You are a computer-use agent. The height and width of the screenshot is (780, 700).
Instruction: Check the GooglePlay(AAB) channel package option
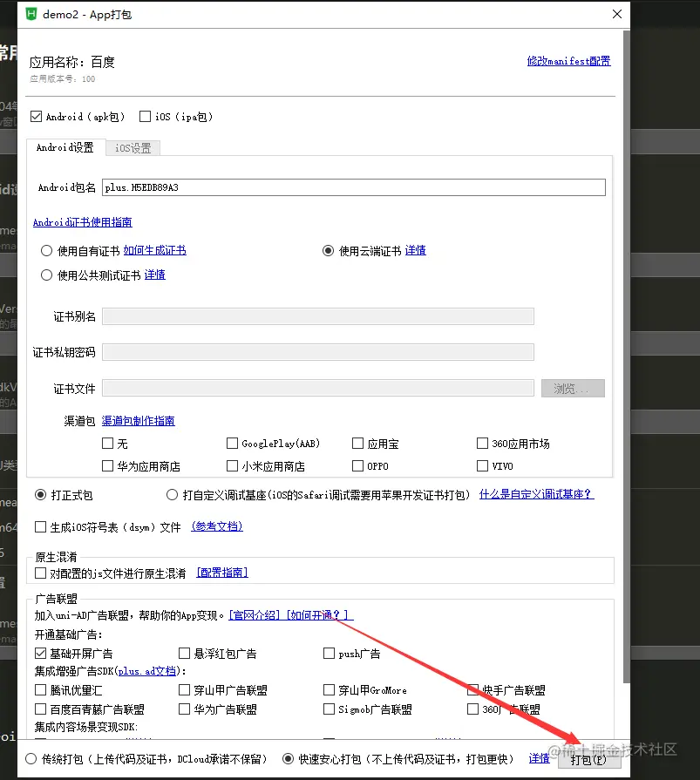point(232,443)
